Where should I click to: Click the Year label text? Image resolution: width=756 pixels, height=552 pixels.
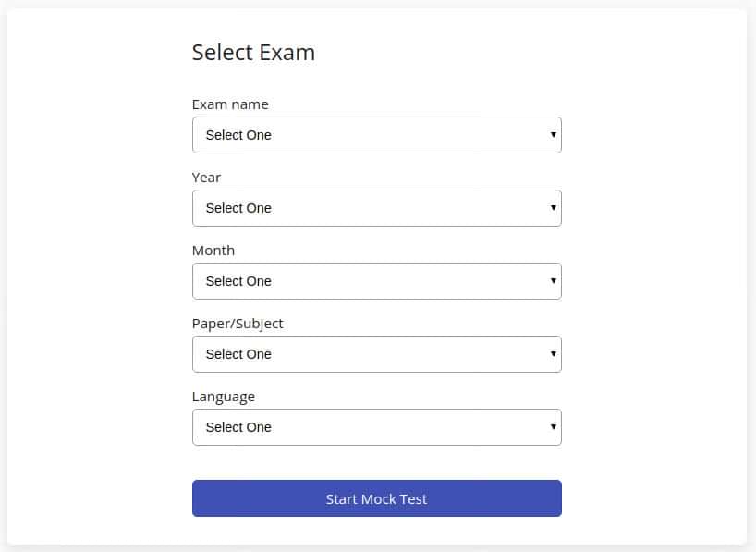tap(206, 178)
